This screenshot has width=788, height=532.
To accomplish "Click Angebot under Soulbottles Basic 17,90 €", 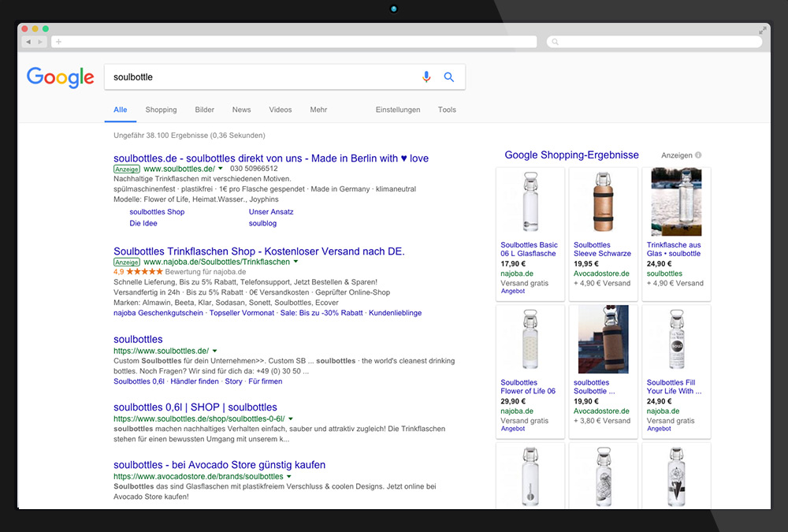I will pos(513,291).
